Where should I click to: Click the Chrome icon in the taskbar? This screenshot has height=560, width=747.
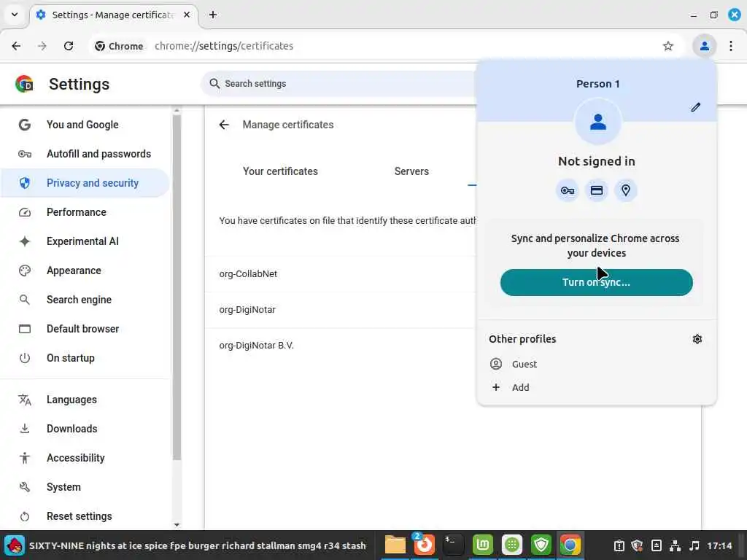tap(570, 545)
